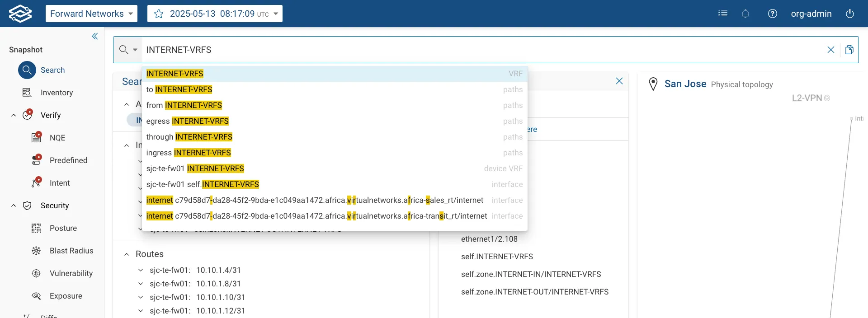Collapse the sidebar with double chevron

tap(95, 36)
